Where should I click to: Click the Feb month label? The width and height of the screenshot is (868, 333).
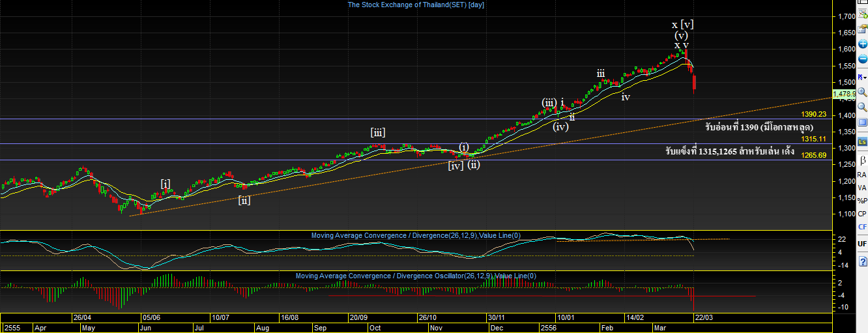(607, 328)
